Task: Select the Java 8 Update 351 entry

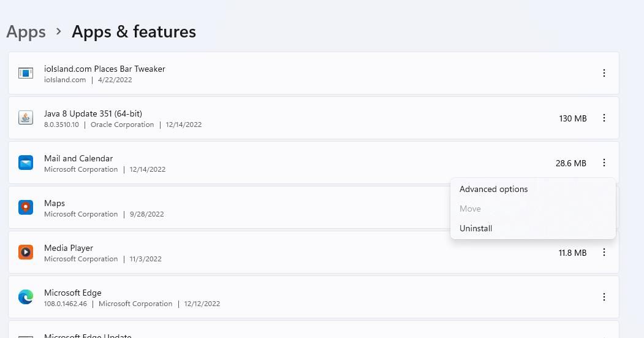Action: pyautogui.click(x=313, y=118)
